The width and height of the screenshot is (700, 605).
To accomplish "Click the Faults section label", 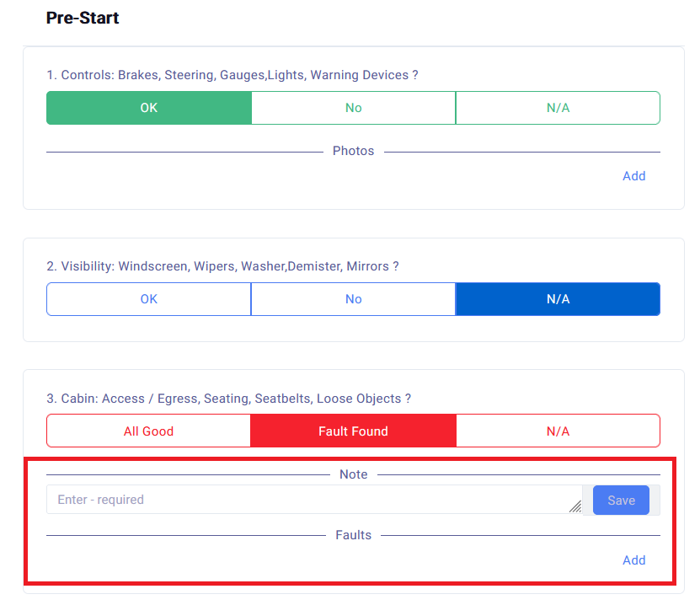I will click(353, 535).
